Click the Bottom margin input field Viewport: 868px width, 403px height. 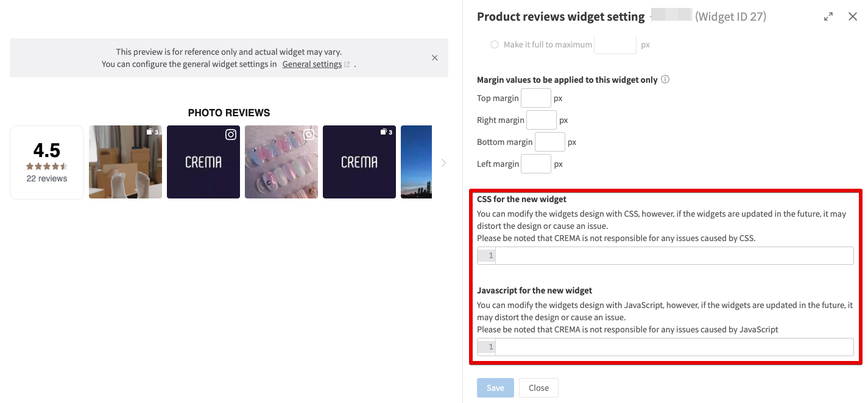(x=550, y=142)
